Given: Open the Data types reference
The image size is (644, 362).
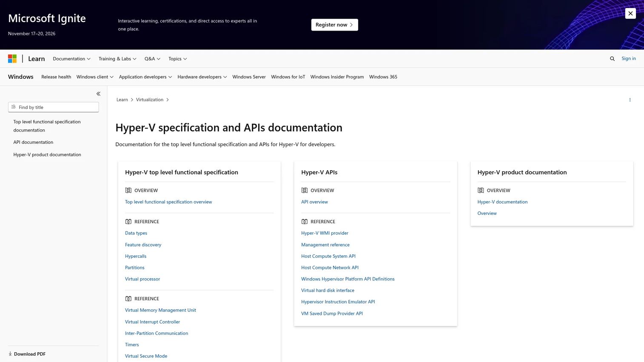Looking at the screenshot, I should [136, 233].
